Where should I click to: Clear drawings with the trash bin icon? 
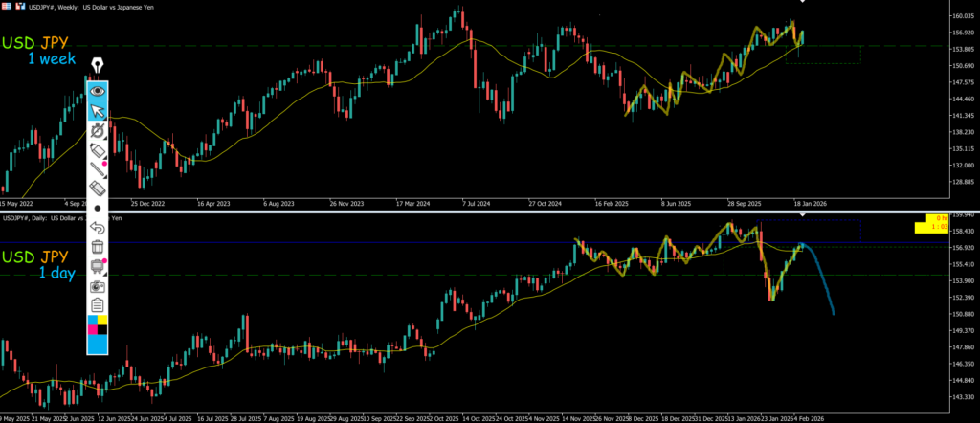[97, 247]
